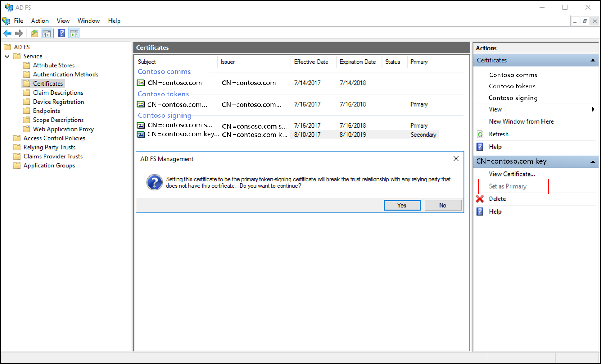This screenshot has width=601, height=364.
Task: Click Refresh in the Actions pane
Action: click(x=499, y=134)
